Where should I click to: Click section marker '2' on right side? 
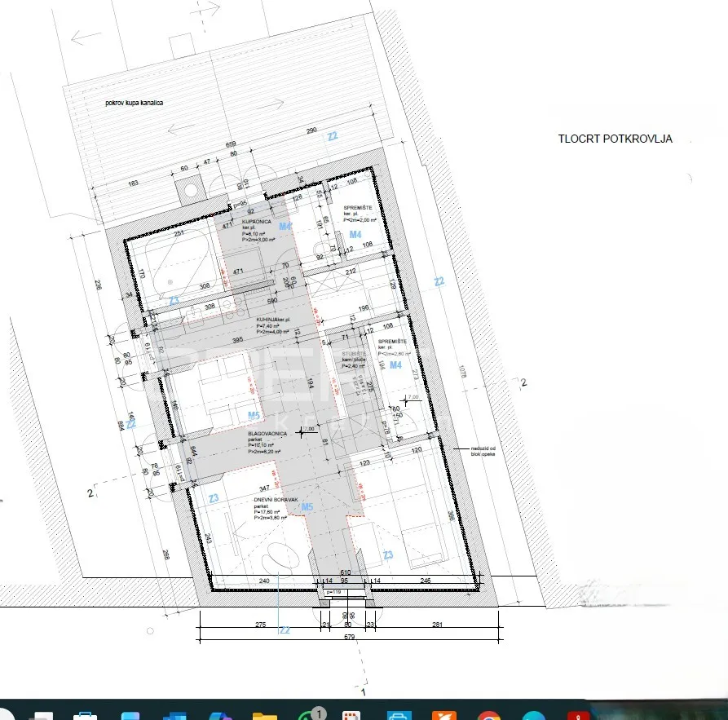pyautogui.click(x=523, y=382)
